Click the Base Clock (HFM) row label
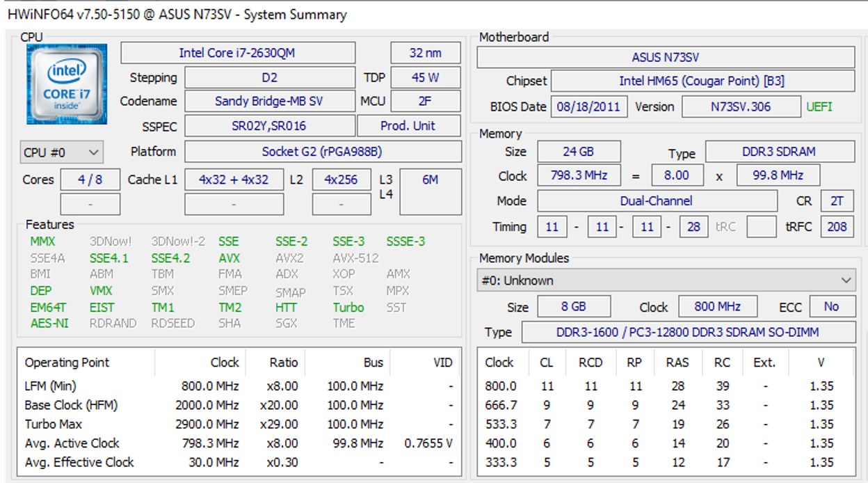 click(x=71, y=405)
